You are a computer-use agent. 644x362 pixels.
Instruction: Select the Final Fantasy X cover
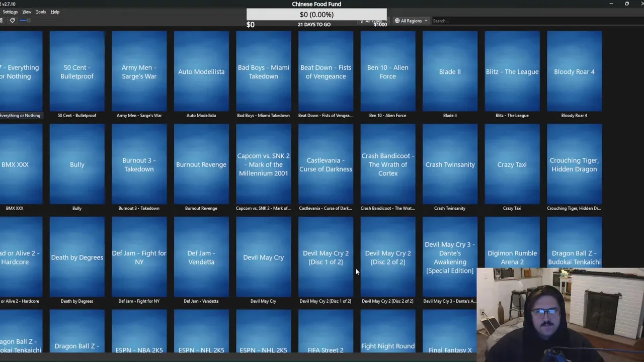pyautogui.click(x=450, y=332)
